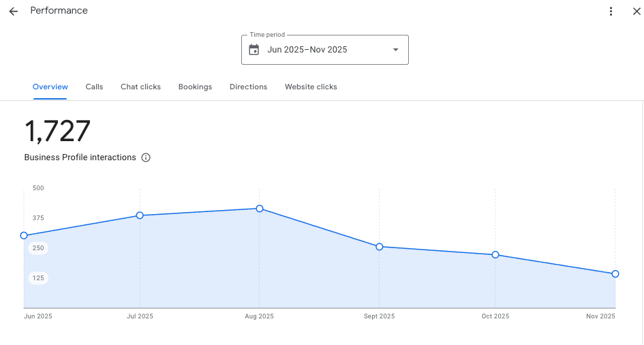Switch to Website clicks tab
This screenshot has height=345, width=644.
pos(311,87)
